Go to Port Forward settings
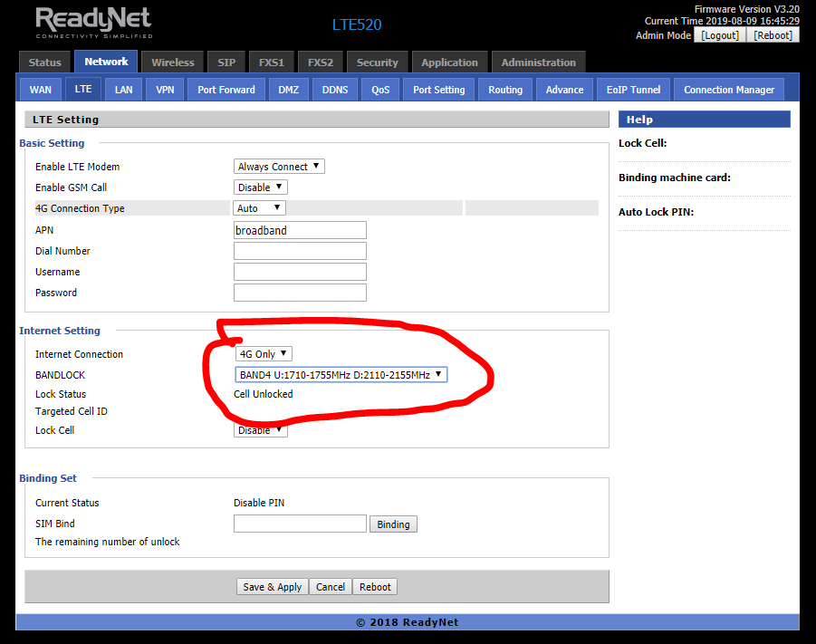The width and height of the screenshot is (816, 644). point(226,90)
